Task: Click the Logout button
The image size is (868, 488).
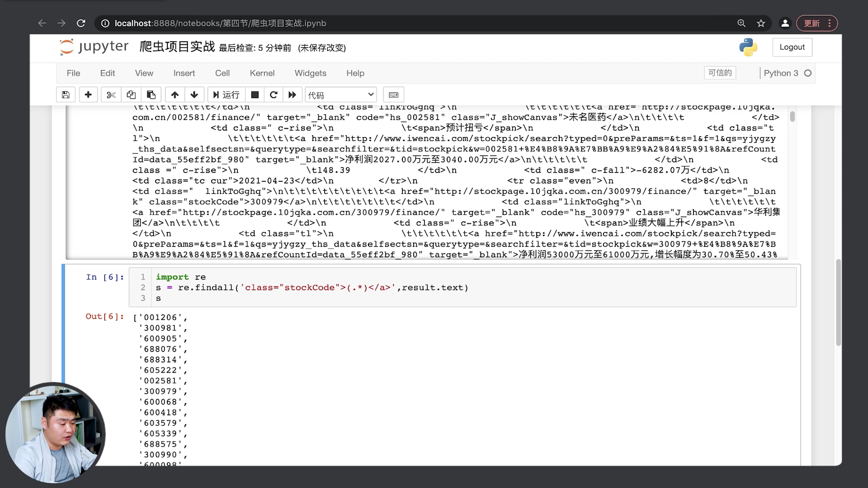Action: click(x=792, y=47)
